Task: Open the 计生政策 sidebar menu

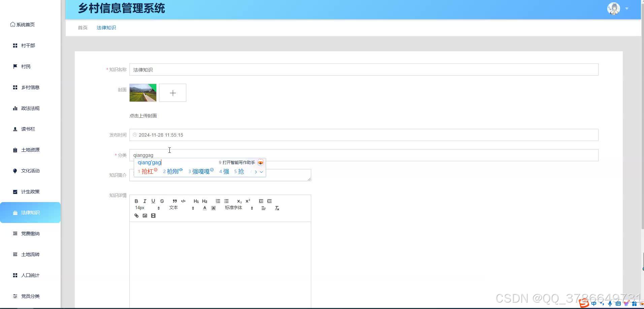Action: [30, 192]
